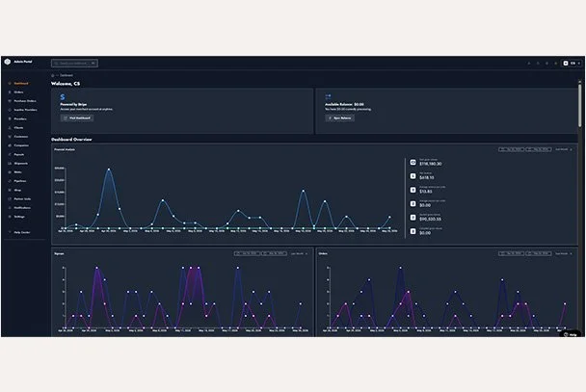
Task: Click the Pipelines sidebar icon
Action: coord(10,181)
